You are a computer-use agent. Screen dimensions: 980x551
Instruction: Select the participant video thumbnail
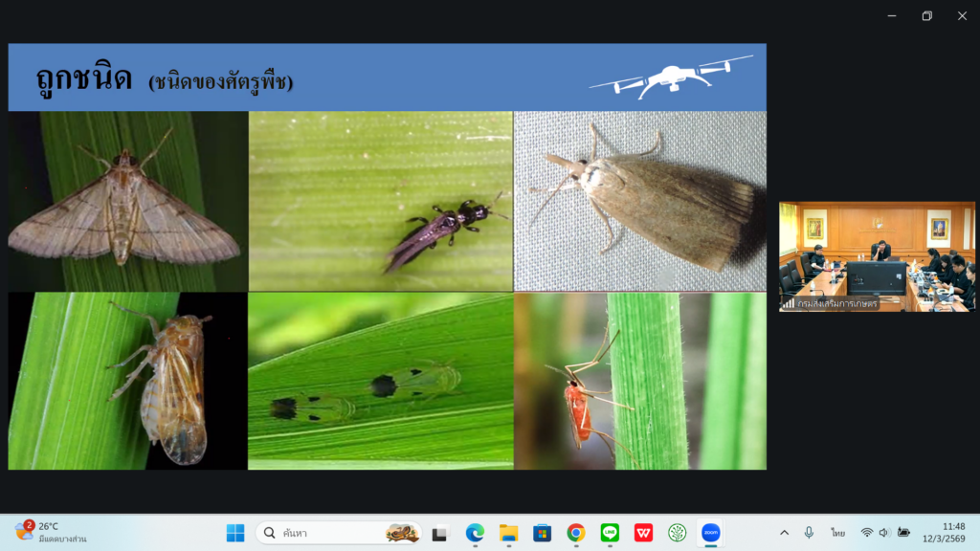click(877, 256)
